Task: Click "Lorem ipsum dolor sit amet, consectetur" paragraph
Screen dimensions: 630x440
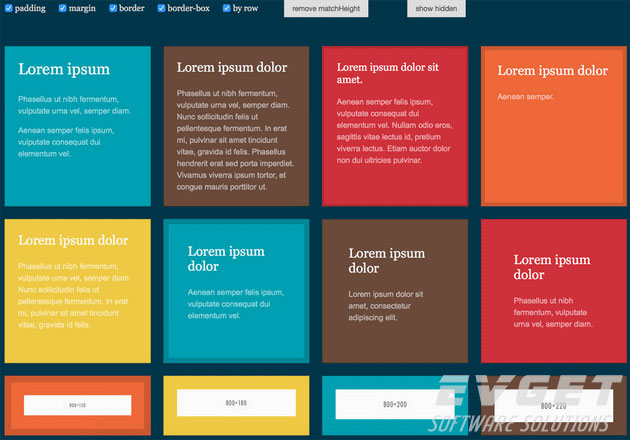Action: [386, 306]
